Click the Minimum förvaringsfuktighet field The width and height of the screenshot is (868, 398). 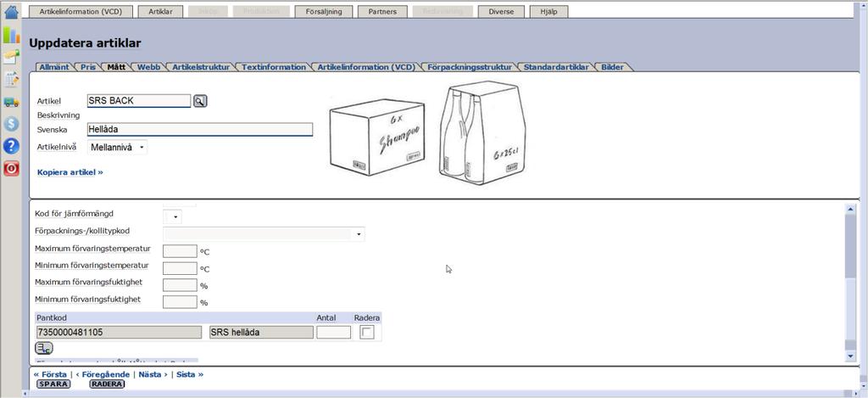pos(180,302)
